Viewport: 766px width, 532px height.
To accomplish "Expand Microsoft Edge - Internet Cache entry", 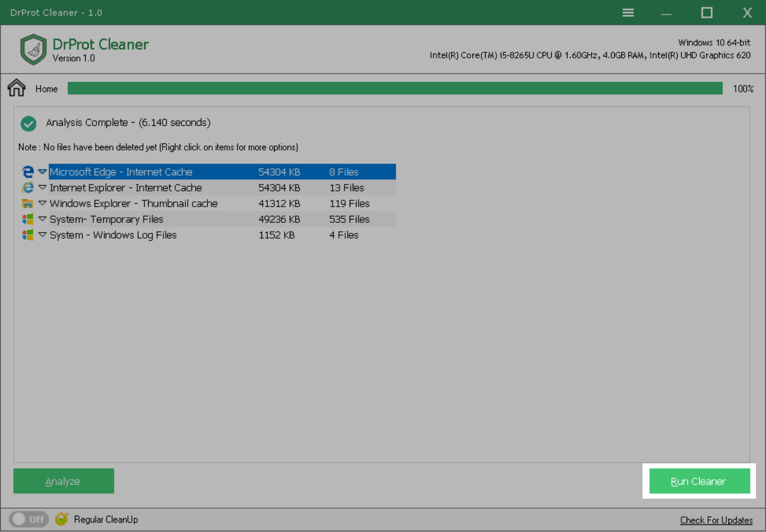I will tap(42, 172).
